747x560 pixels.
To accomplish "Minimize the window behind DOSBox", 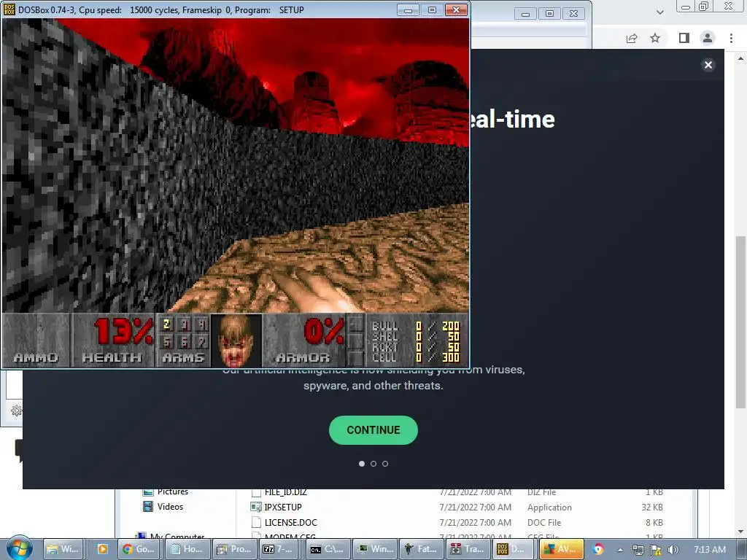I will point(525,14).
